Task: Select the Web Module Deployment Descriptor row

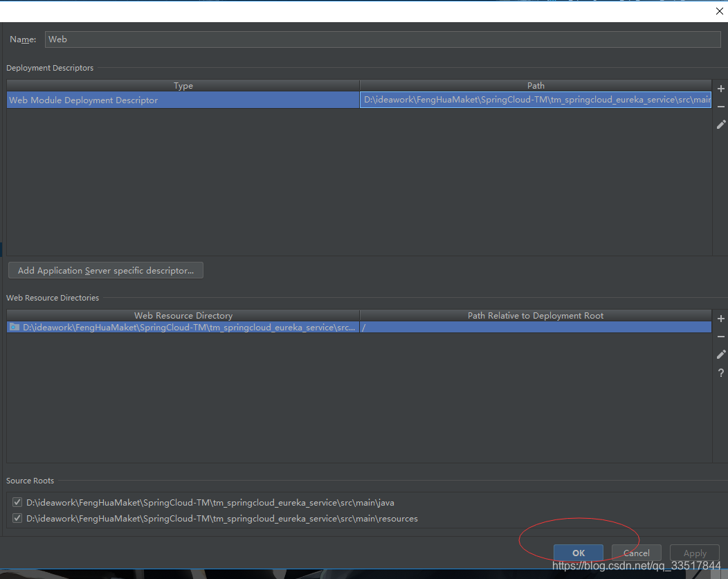Action: tap(183, 100)
